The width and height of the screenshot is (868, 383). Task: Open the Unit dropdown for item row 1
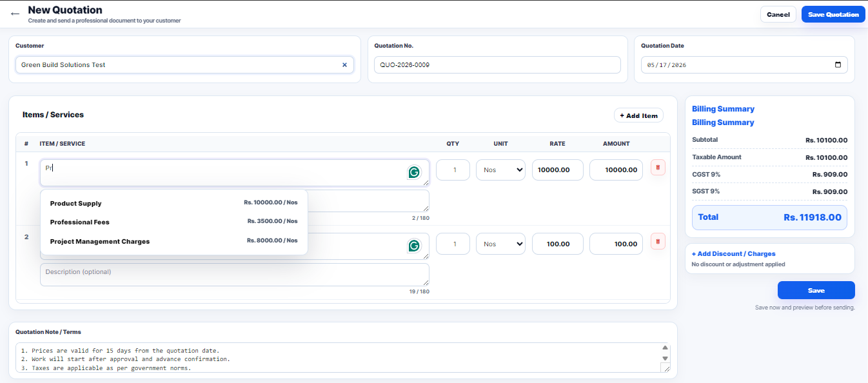[x=501, y=170]
